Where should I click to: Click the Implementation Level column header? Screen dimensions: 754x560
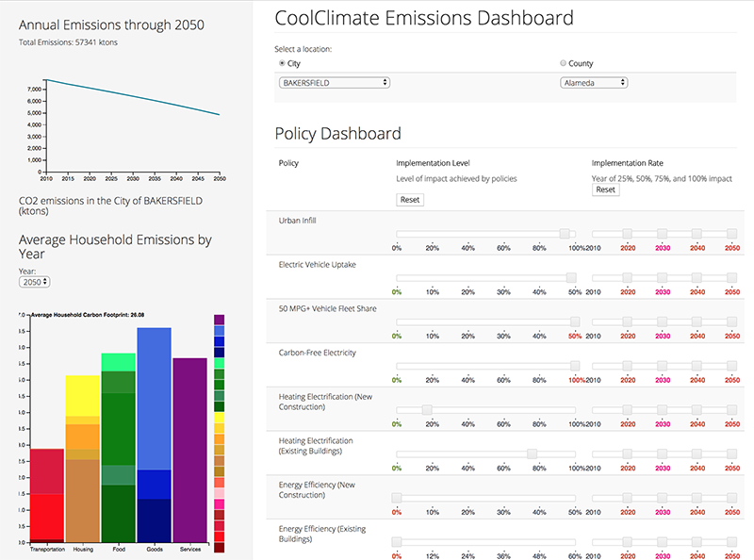433,163
